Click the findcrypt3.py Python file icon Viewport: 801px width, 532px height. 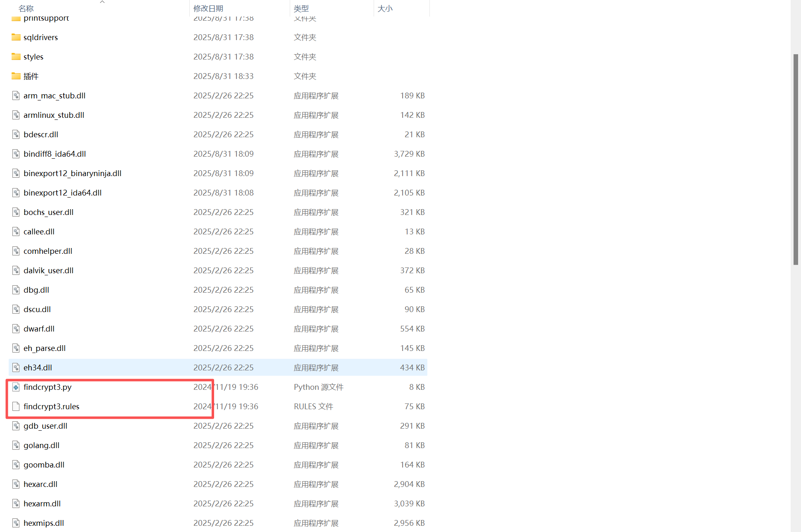[16, 387]
